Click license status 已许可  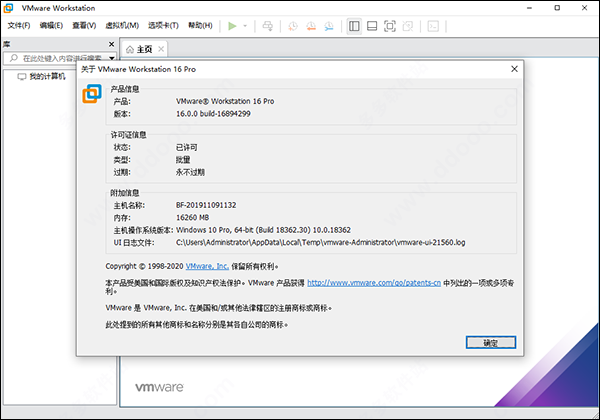(x=186, y=147)
